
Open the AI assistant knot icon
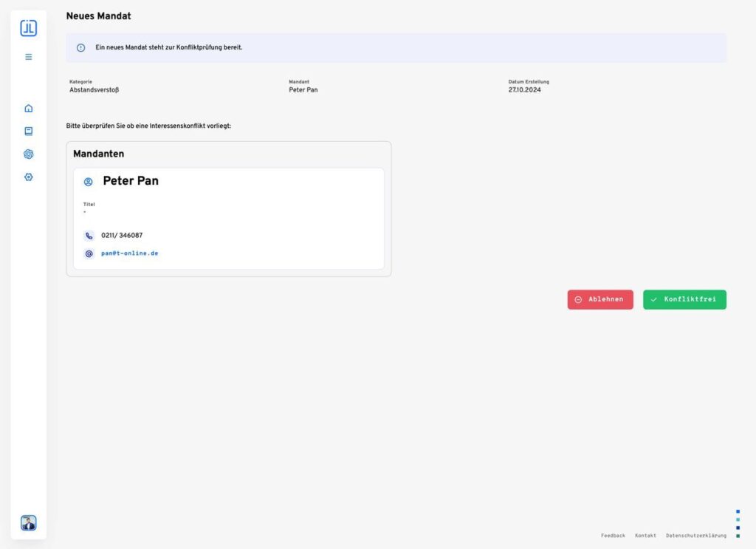(29, 154)
